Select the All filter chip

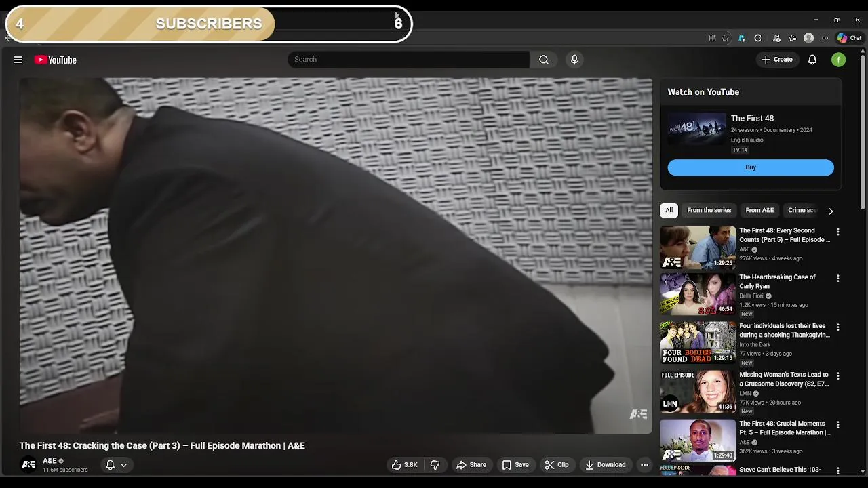(669, 211)
